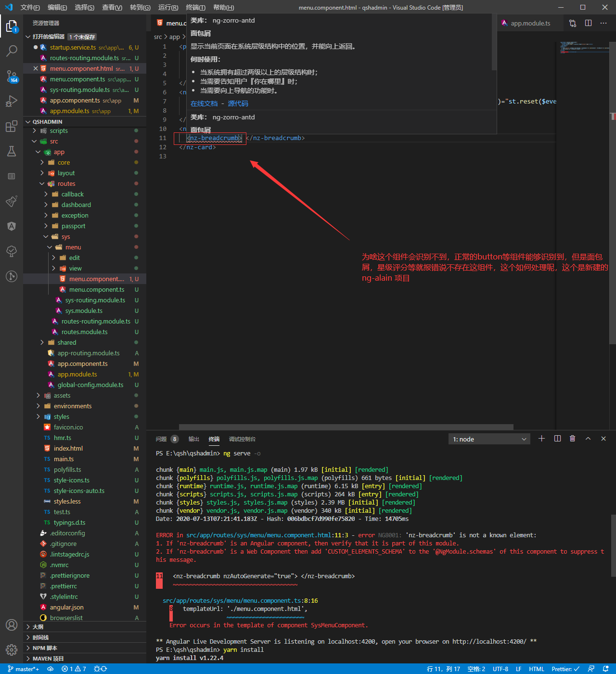The height and width of the screenshot is (674, 616).
Task: Open the 在线文档 link in hover popup
Action: (204, 104)
